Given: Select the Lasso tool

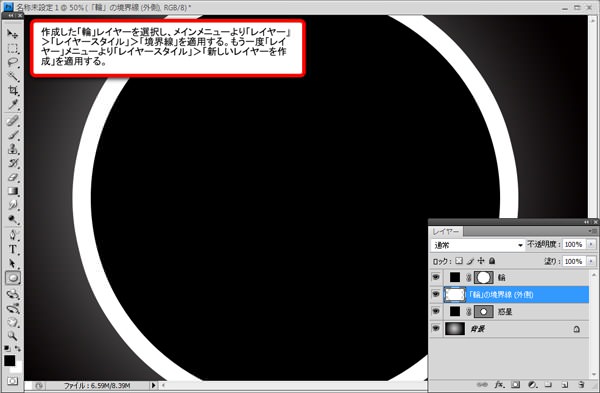Looking at the screenshot, I should pos(13,62).
